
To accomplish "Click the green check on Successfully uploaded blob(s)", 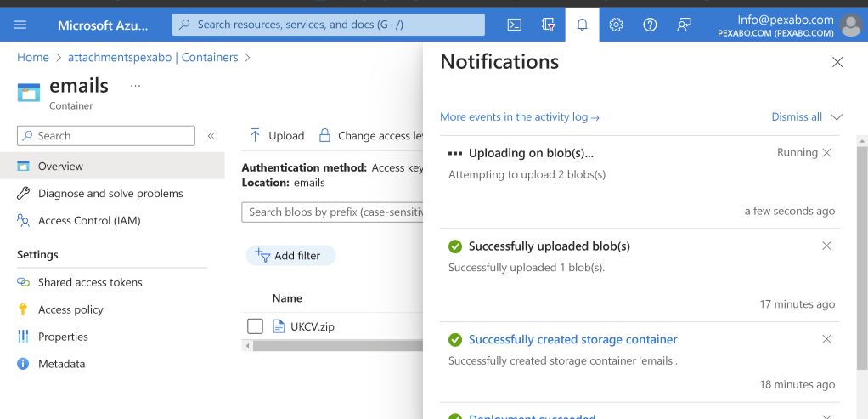I will [455, 246].
